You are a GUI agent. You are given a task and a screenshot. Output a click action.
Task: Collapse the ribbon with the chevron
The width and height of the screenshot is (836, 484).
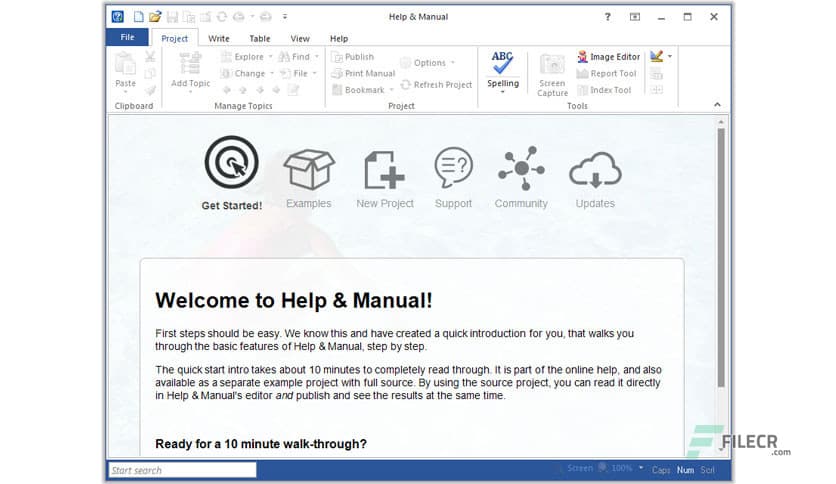pos(717,104)
